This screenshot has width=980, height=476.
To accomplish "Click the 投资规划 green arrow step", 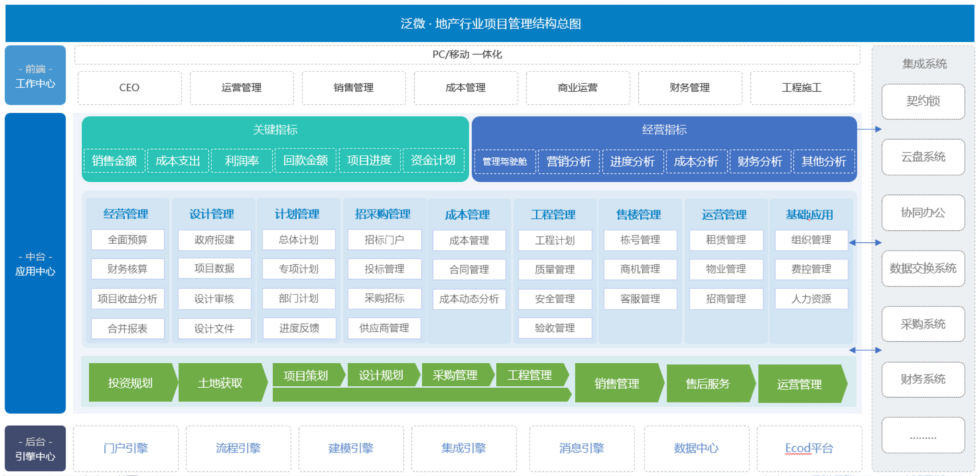I will point(131,383).
